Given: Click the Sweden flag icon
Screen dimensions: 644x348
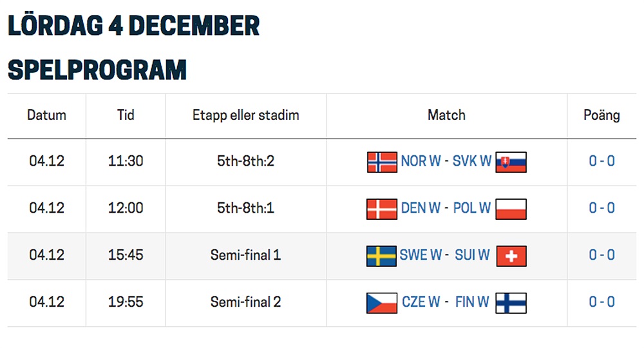Looking at the screenshot, I should pyautogui.click(x=381, y=256).
